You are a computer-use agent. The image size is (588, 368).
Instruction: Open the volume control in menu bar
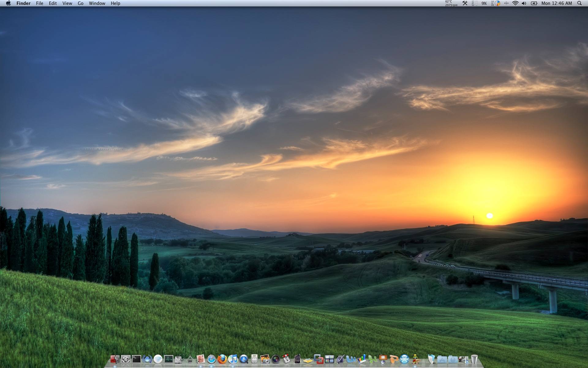click(x=524, y=3)
